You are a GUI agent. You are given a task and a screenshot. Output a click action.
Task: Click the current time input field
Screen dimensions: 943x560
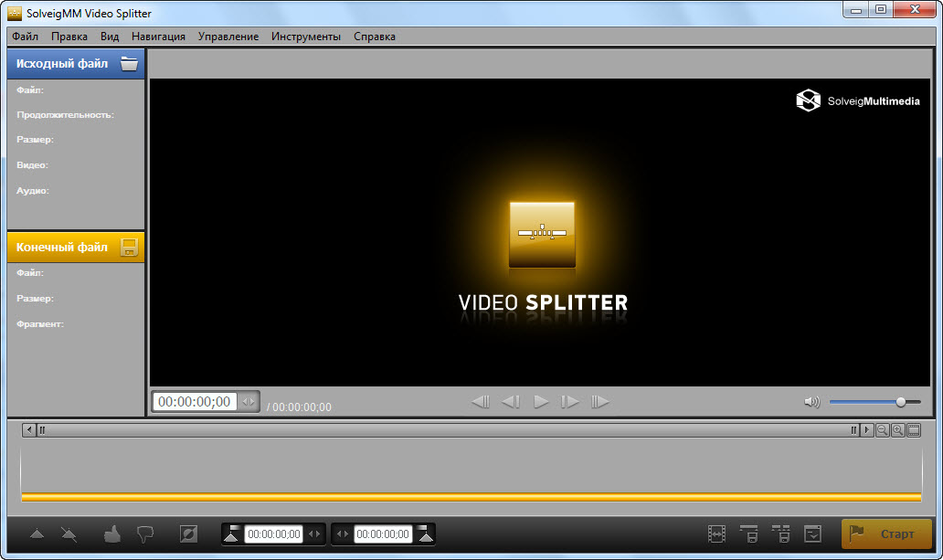195,401
